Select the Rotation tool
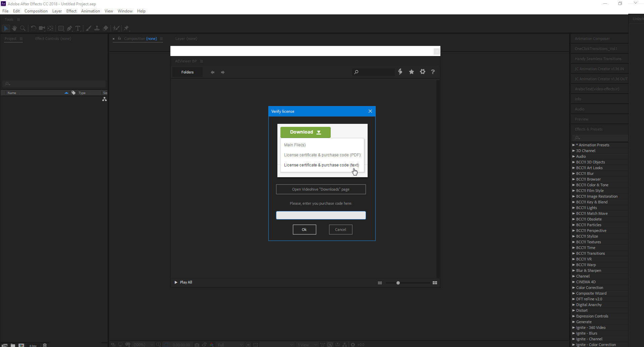This screenshot has height=347, width=644. [33, 29]
